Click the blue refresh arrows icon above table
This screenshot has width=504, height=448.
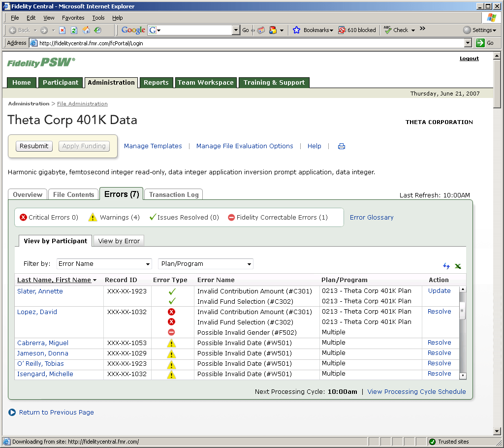pos(446,266)
